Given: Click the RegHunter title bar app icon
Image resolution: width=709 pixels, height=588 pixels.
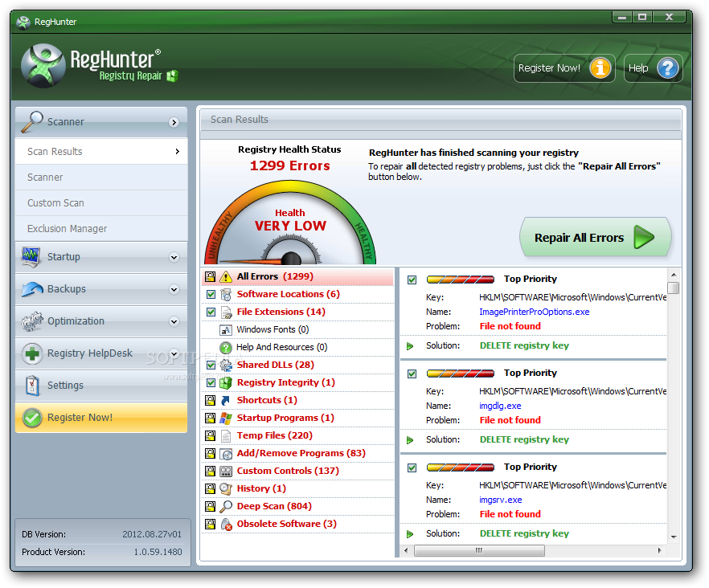Looking at the screenshot, I should click(x=23, y=22).
